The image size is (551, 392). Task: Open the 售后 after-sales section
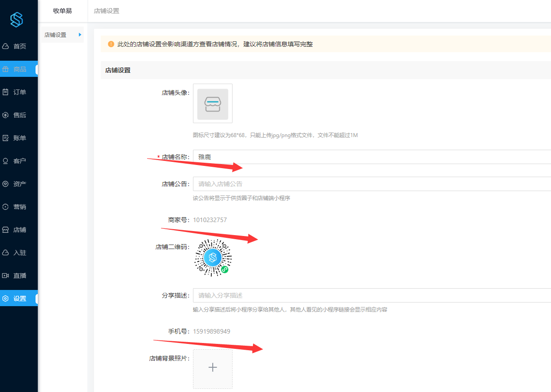point(19,115)
